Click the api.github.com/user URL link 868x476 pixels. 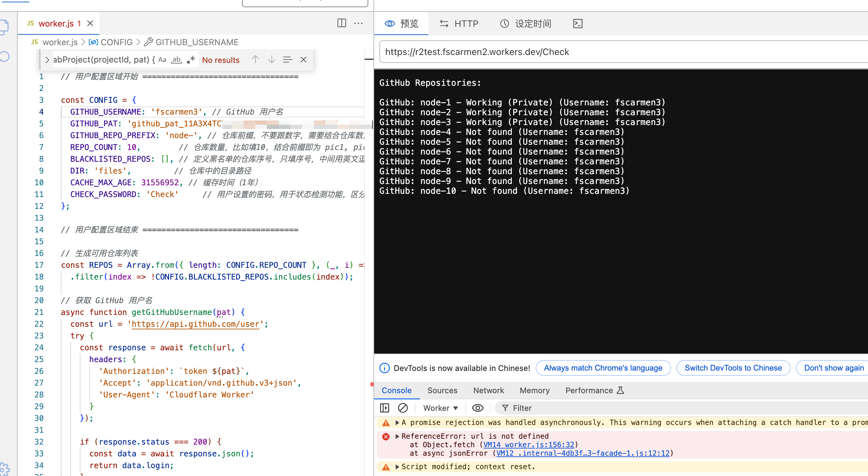click(x=195, y=324)
